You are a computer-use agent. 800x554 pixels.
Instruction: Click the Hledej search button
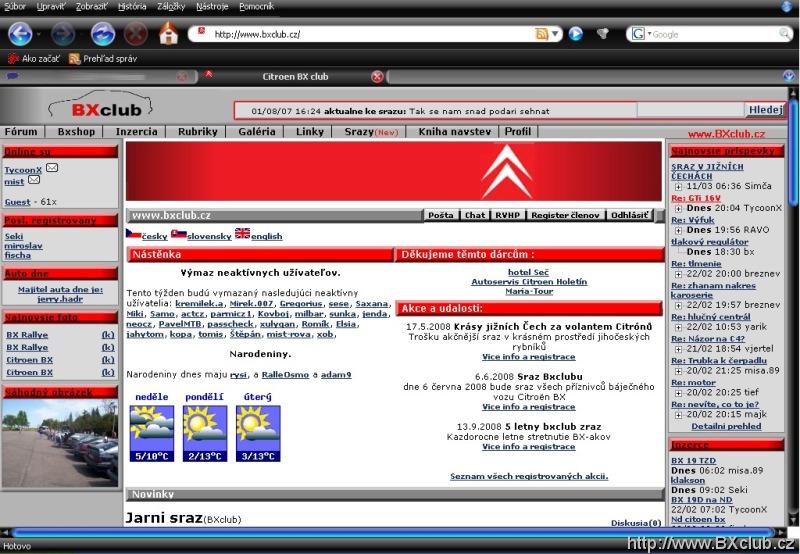point(765,110)
